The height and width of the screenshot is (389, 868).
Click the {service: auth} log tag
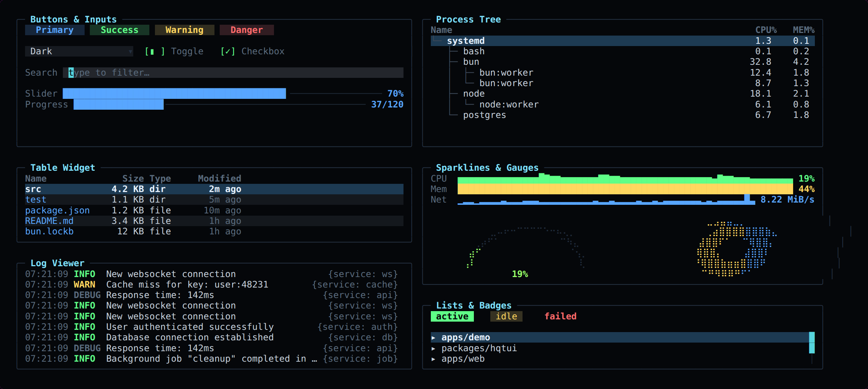point(357,327)
